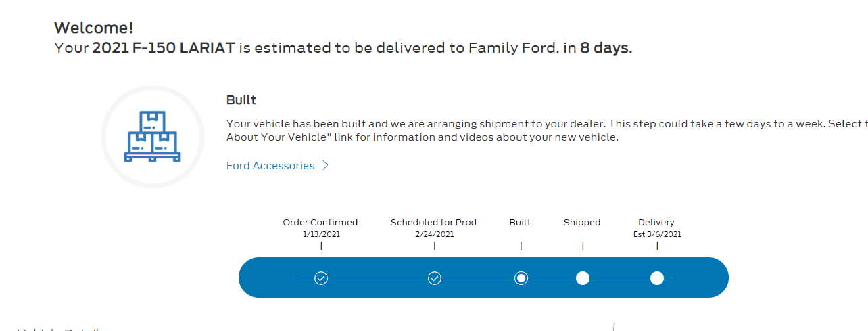Click the bold Built status heading

(241, 100)
